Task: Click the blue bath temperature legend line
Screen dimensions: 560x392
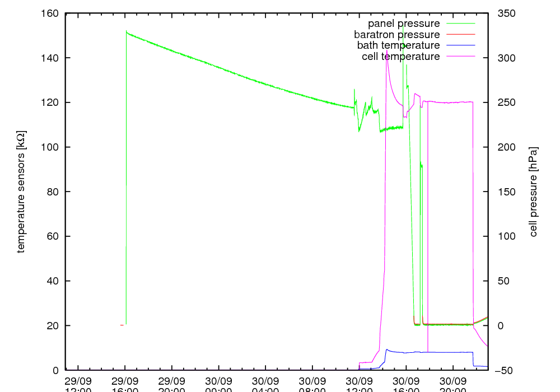Action: [459, 45]
